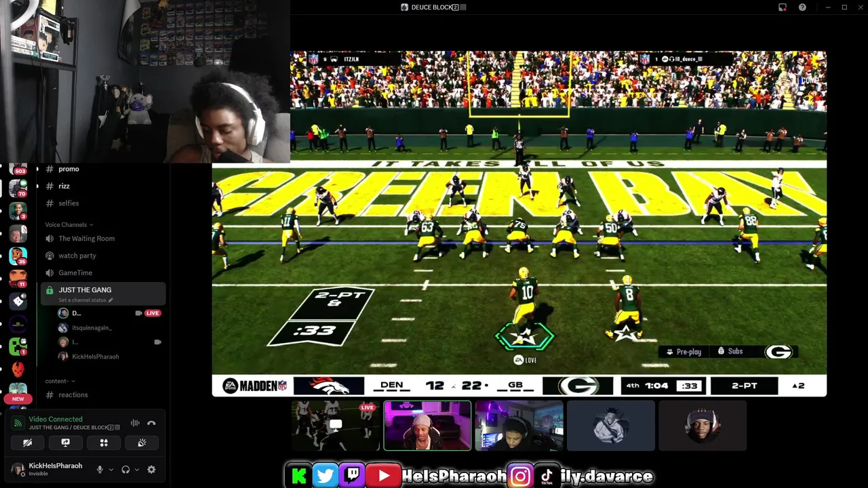Collapse the content- category

point(60,381)
